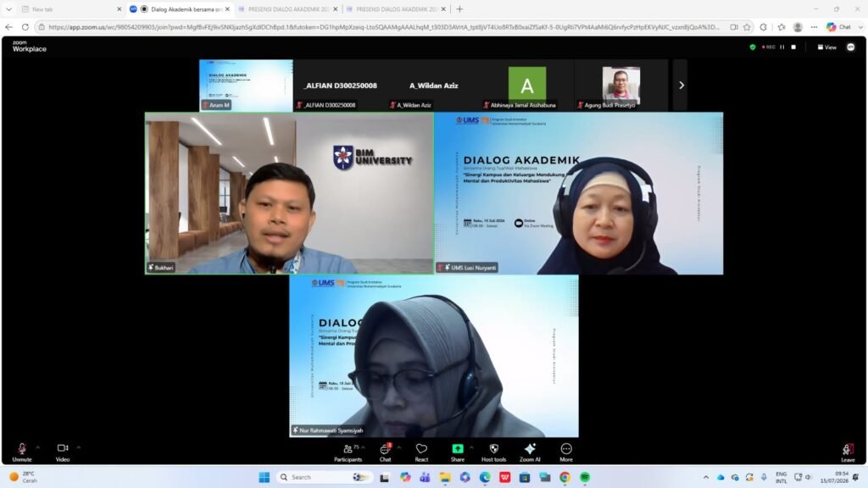Viewport: 868px width, 488px height.
Task: Open the WPS Office taskbar icon
Action: 505,477
